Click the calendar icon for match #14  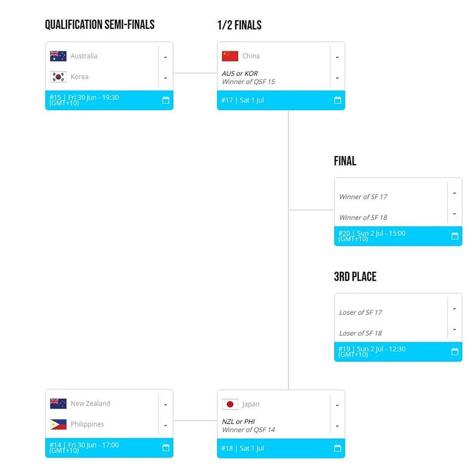(166, 447)
